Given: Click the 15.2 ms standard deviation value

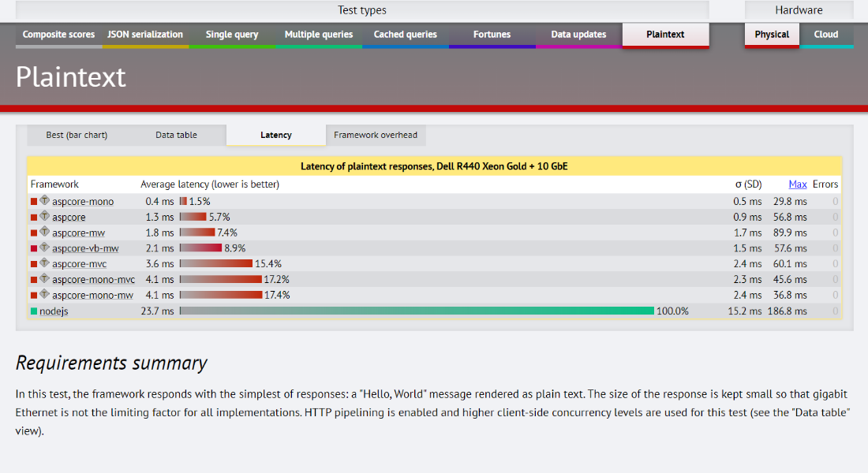Looking at the screenshot, I should pos(745,311).
